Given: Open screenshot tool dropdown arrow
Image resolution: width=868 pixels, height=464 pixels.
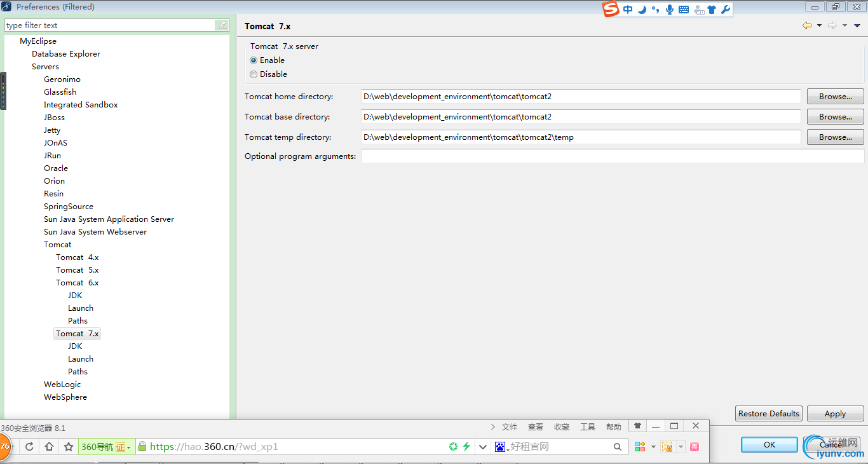Looking at the screenshot, I should pyautogui.click(x=681, y=447).
